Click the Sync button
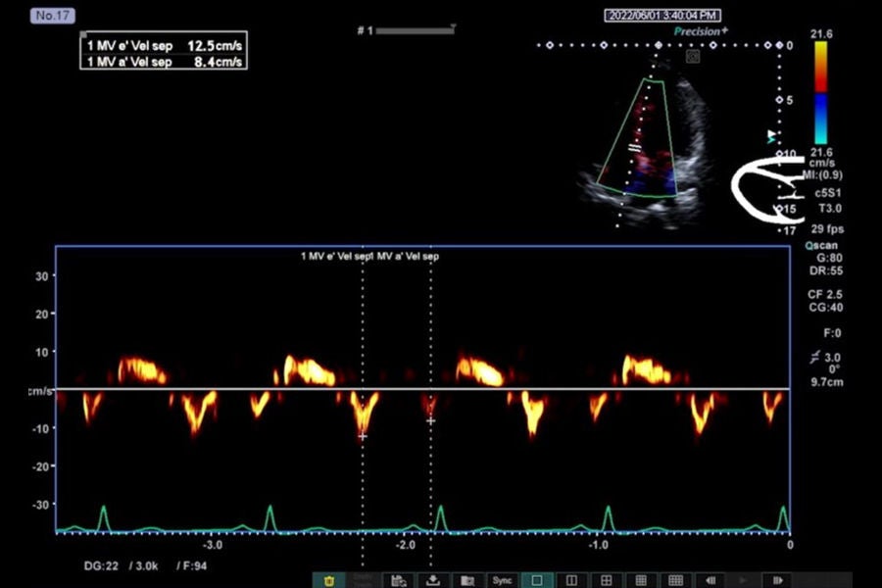The width and height of the screenshot is (882, 588). (503, 581)
